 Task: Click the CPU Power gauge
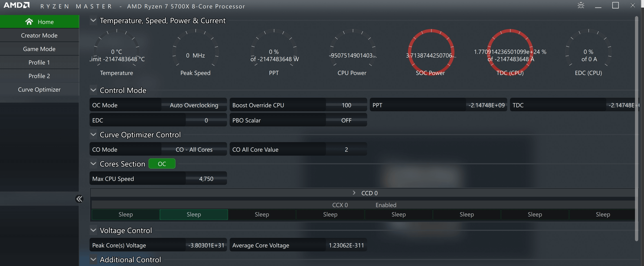coord(352,52)
